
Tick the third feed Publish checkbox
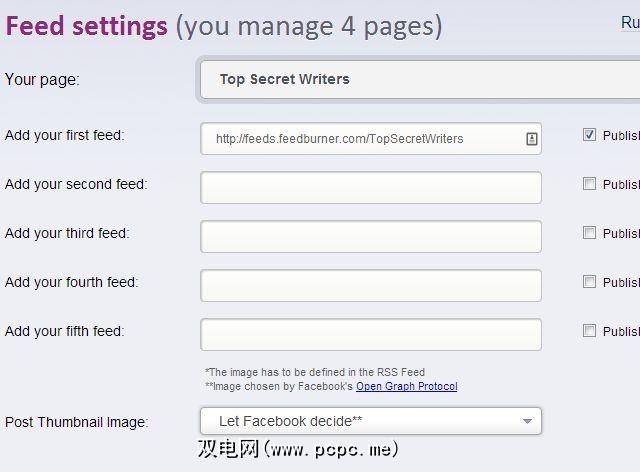(589, 233)
